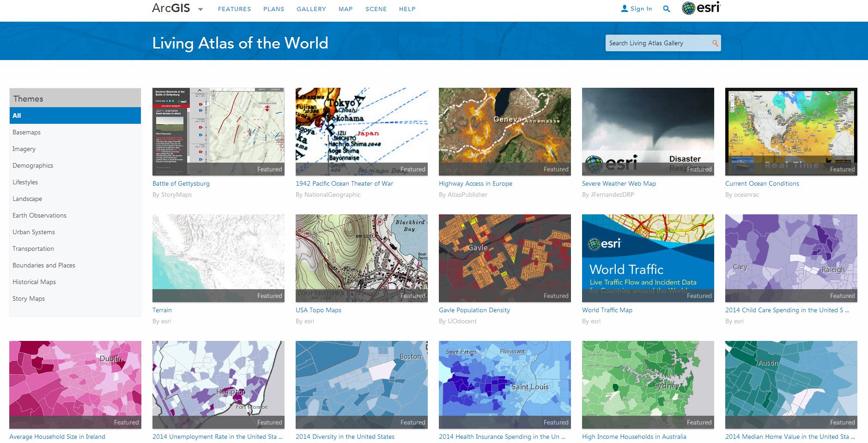Click the author name StoryMaps
868x443 pixels.
coord(176,194)
